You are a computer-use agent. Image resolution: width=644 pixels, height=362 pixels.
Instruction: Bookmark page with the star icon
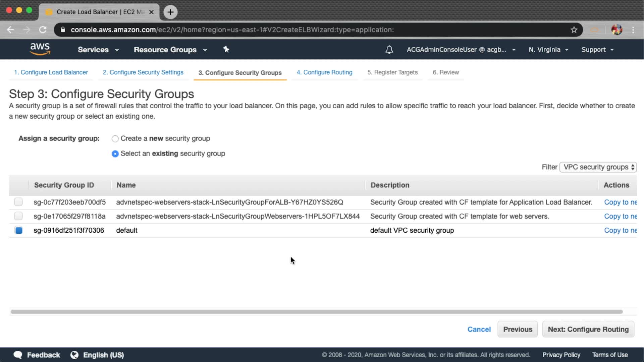click(x=574, y=30)
